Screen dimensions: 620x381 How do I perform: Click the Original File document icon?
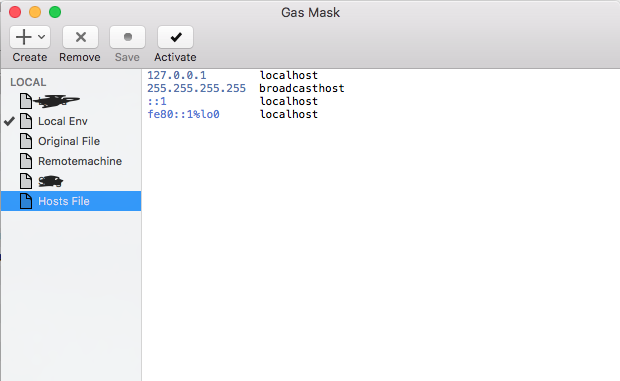click(x=26, y=141)
